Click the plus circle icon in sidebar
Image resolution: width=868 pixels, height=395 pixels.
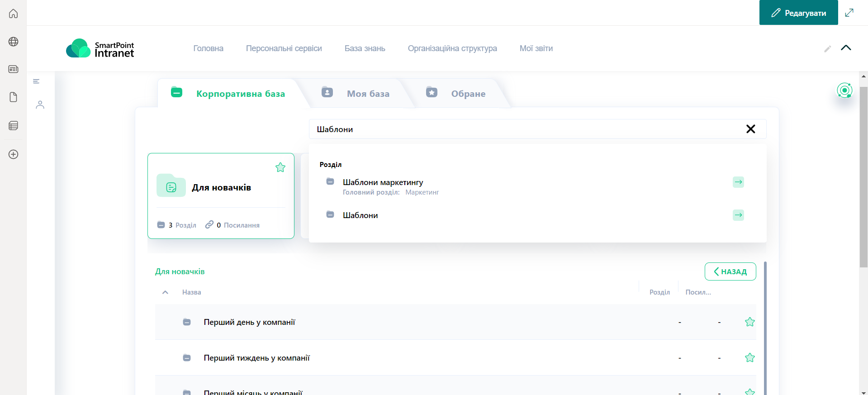point(14,154)
